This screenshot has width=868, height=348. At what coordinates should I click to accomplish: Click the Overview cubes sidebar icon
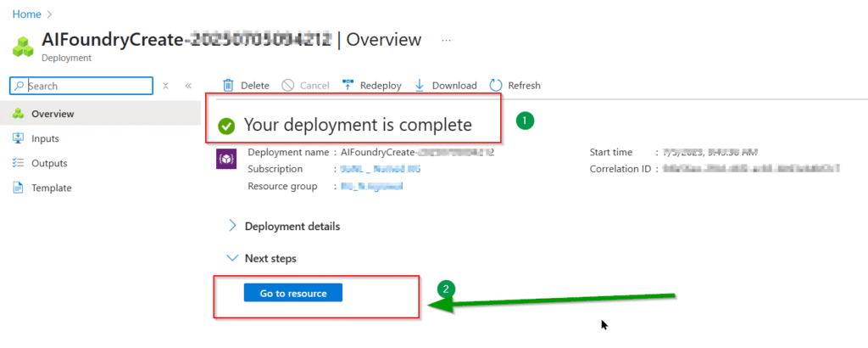coord(19,114)
